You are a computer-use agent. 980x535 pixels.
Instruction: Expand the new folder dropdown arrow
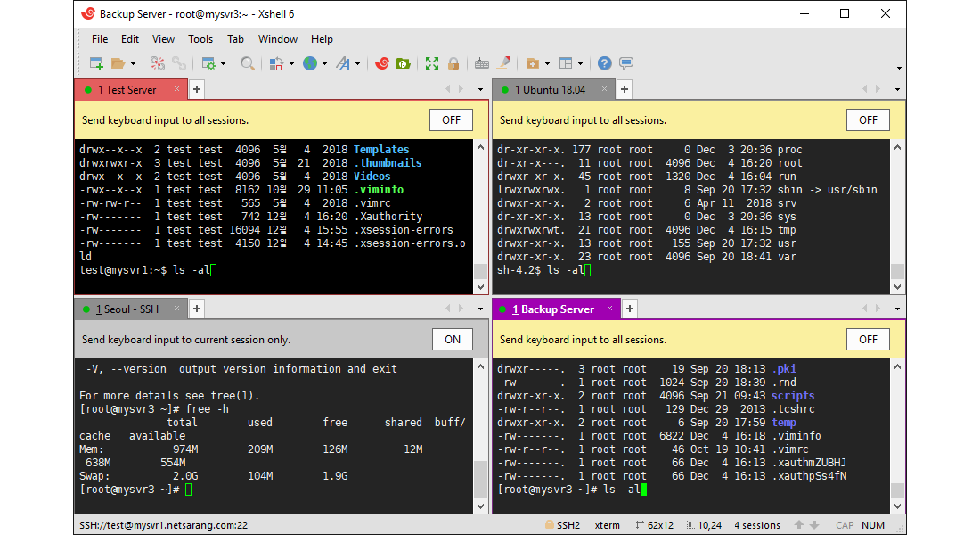548,64
